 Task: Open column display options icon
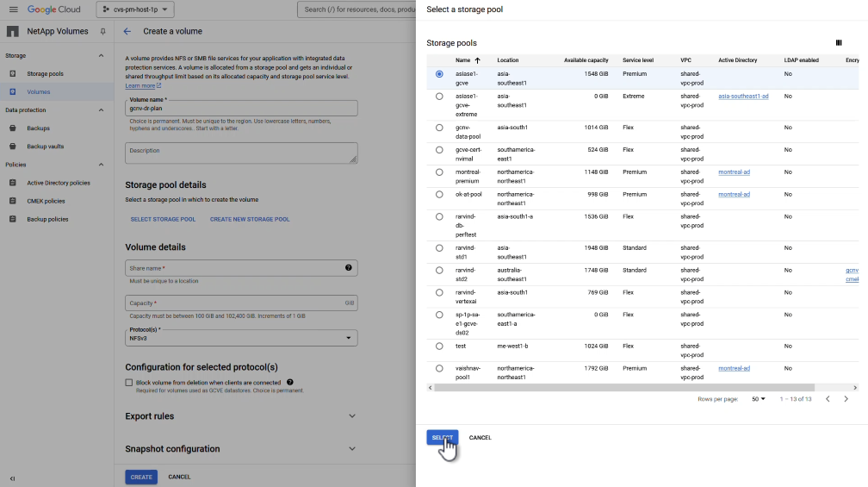point(839,42)
